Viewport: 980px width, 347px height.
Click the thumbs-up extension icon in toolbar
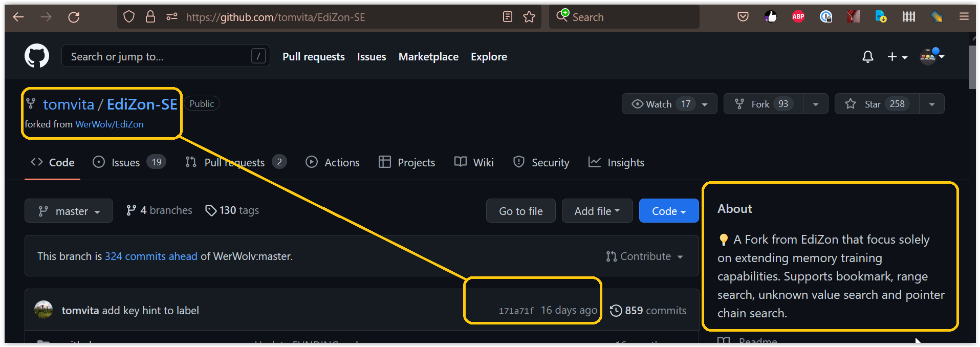click(x=771, y=17)
